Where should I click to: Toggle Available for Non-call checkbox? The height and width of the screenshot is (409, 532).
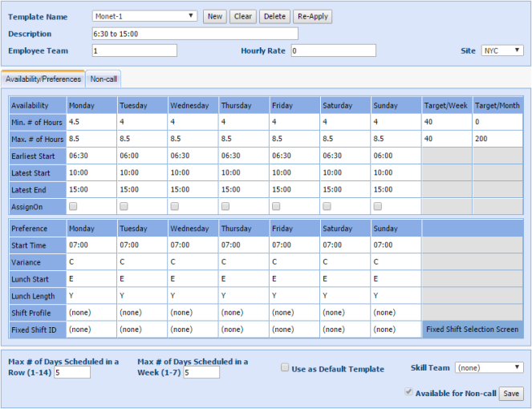click(411, 393)
